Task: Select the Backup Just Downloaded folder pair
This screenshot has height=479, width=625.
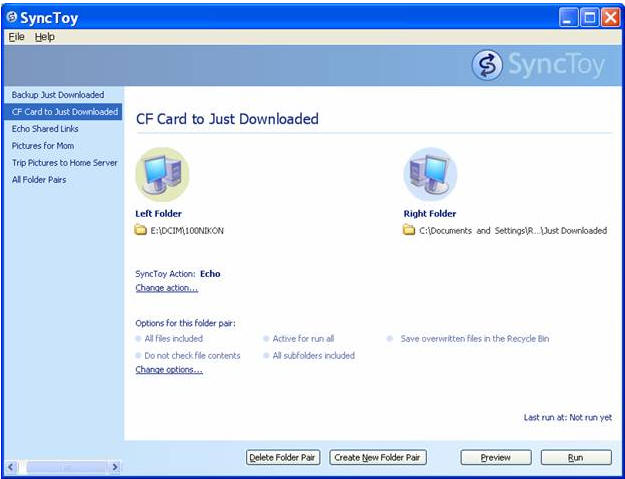Action: tap(58, 95)
